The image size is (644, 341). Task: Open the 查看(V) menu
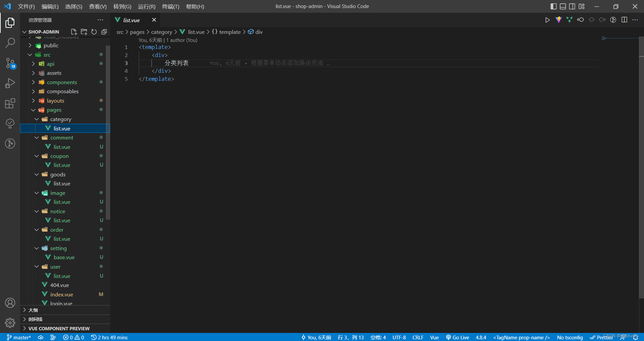coord(98,6)
